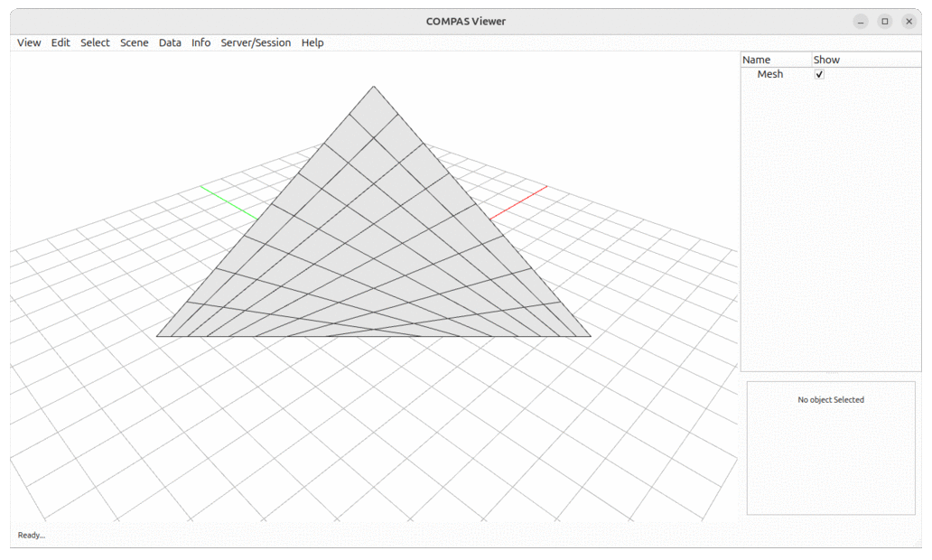
Task: Open the View menu
Action: pos(28,42)
